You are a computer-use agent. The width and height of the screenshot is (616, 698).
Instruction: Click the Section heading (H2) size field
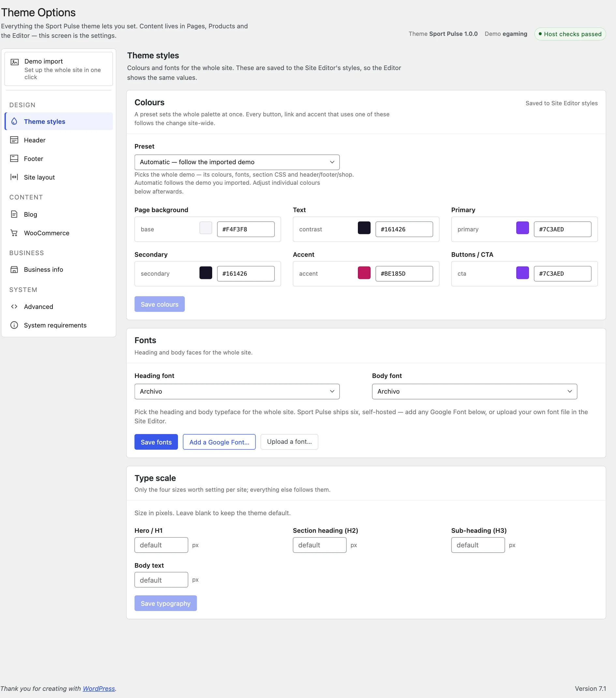point(320,545)
